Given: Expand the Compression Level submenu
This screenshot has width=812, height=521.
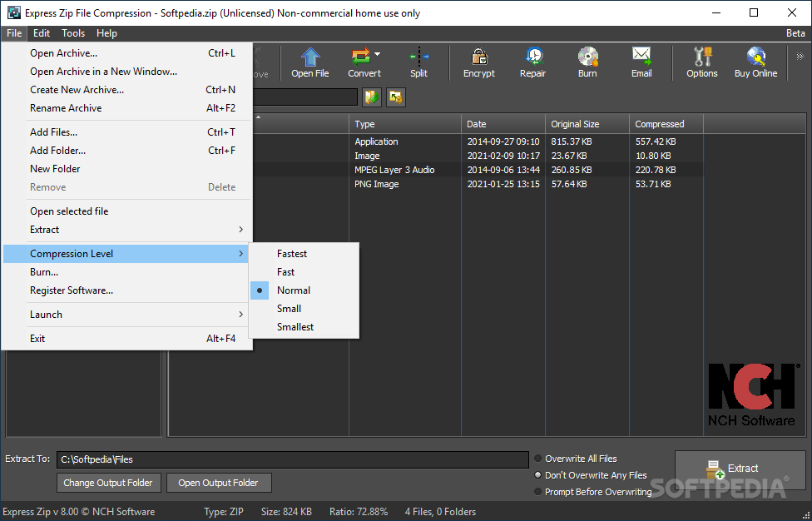Looking at the screenshot, I should (x=126, y=254).
